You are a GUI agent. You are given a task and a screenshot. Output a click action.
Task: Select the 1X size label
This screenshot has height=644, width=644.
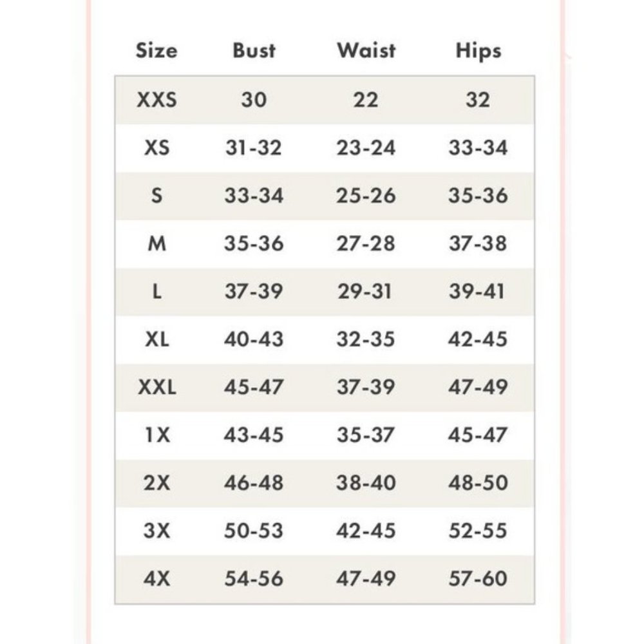click(x=157, y=435)
